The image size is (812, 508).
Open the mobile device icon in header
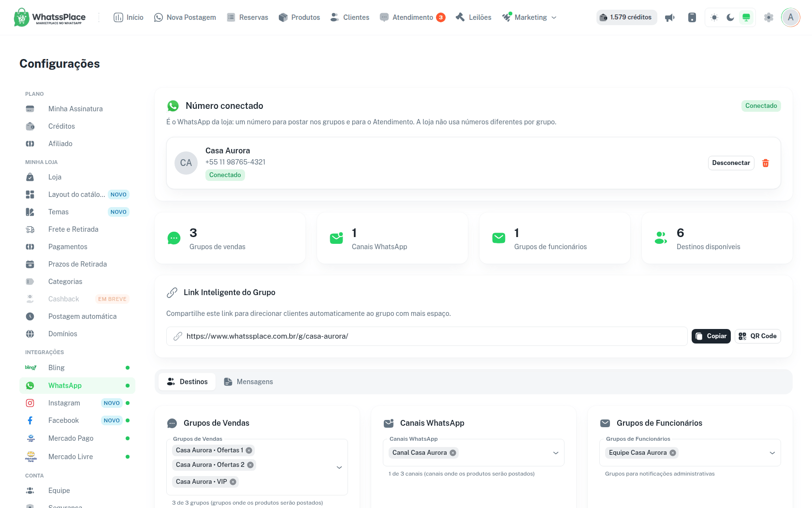pos(692,17)
